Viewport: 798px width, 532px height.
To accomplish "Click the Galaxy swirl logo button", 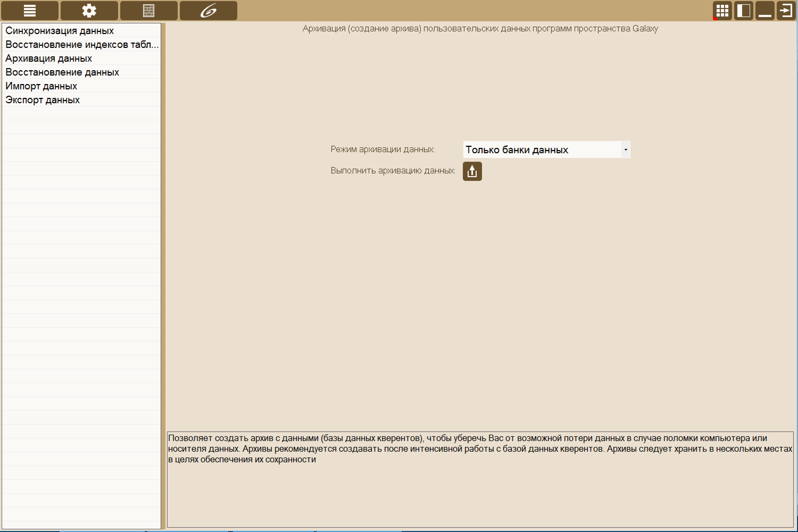I will (x=208, y=11).
